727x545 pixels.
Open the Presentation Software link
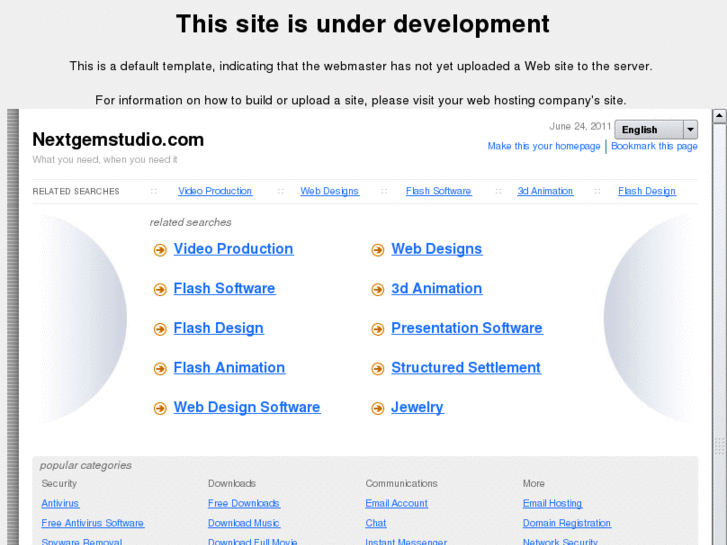(x=467, y=328)
